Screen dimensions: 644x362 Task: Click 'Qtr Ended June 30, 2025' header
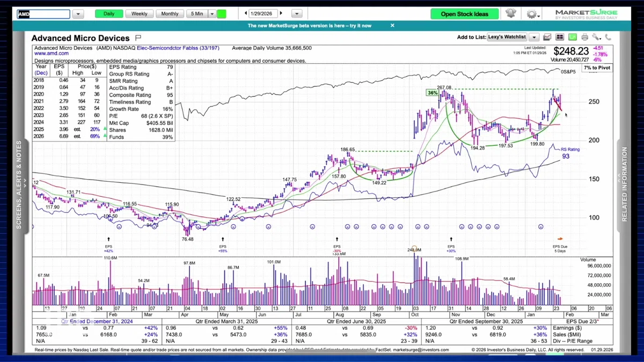(x=356, y=321)
